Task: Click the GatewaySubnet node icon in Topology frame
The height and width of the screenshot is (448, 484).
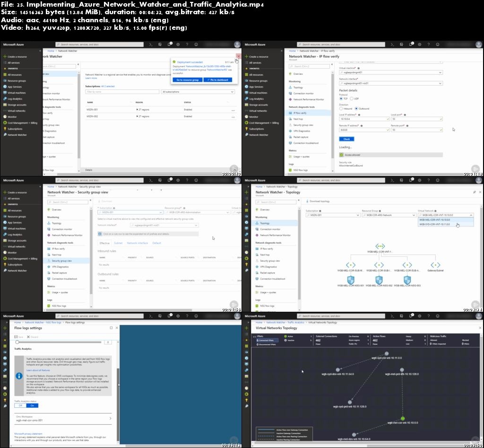Action: tap(435, 265)
